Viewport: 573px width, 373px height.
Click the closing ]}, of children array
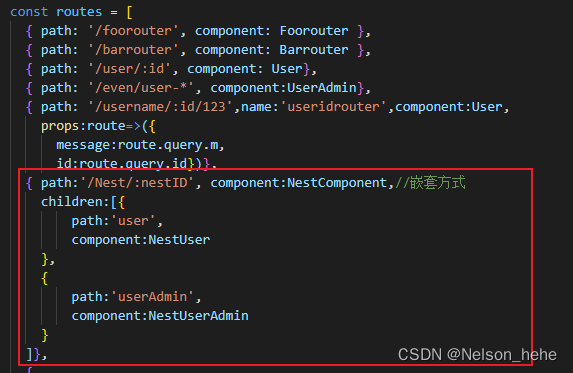click(36, 354)
